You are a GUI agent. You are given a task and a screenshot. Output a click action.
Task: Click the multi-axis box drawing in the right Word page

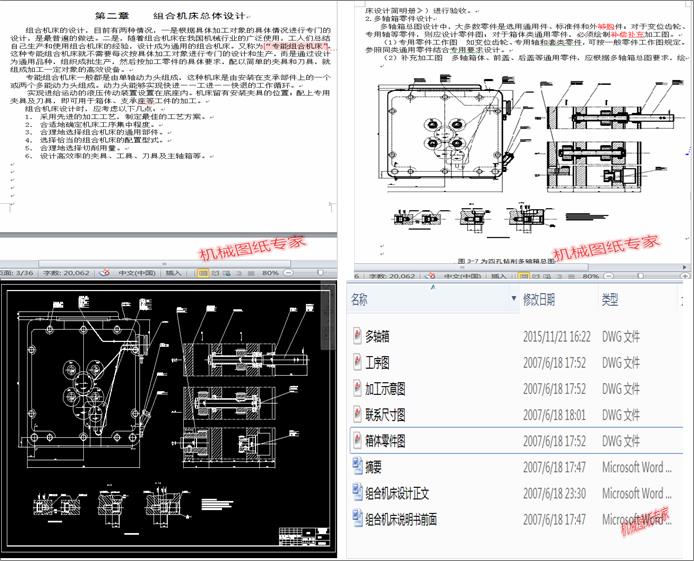(531, 155)
